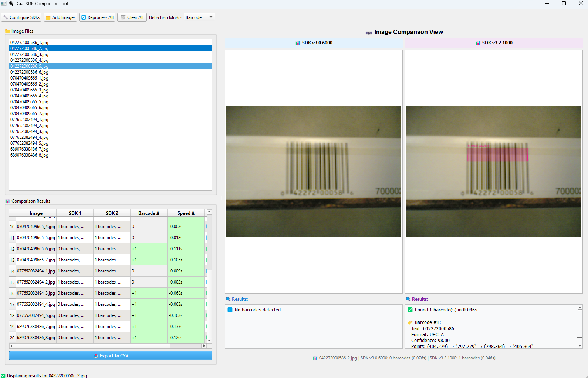
Task: Click speed cell -0.177s
Action: point(186,327)
